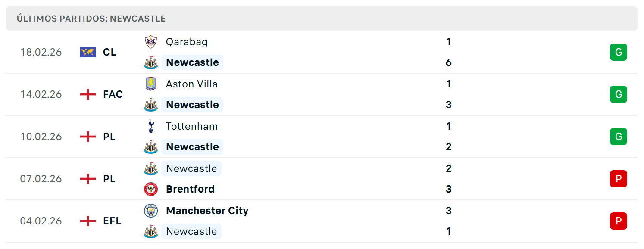This screenshot has height=249, width=644.
Task: Click the Tottenham cockerel crest icon
Action: tap(151, 126)
